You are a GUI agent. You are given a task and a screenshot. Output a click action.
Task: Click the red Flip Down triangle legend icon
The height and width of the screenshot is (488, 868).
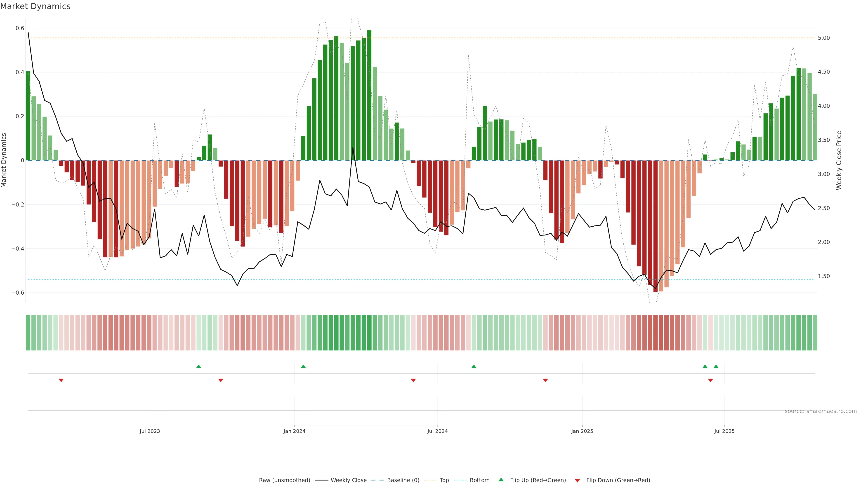(577, 480)
